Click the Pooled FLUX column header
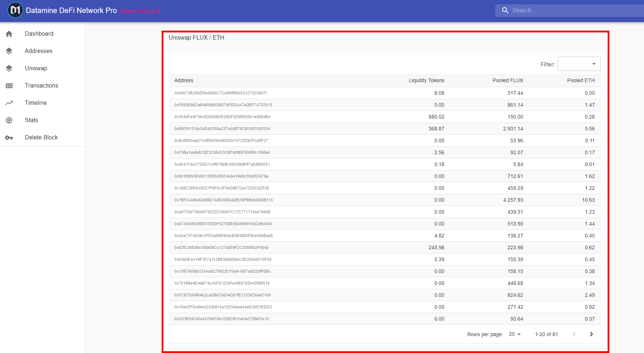 point(508,80)
